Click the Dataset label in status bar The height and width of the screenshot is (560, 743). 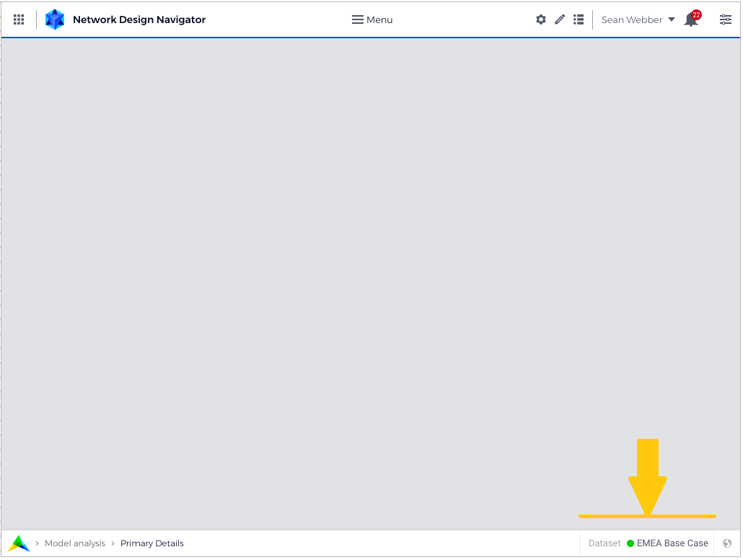tap(604, 543)
